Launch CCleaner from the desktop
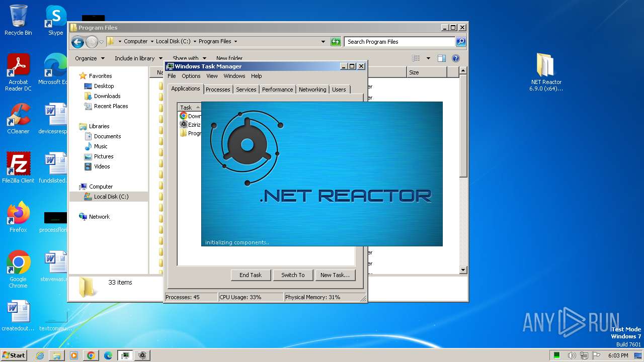Image resolution: width=644 pixels, height=362 pixels. coord(18,119)
